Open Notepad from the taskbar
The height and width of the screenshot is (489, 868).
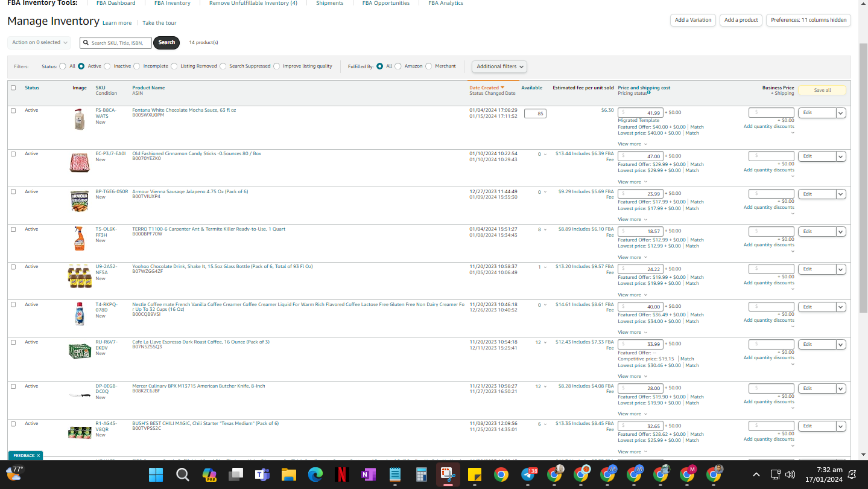[x=395, y=475]
